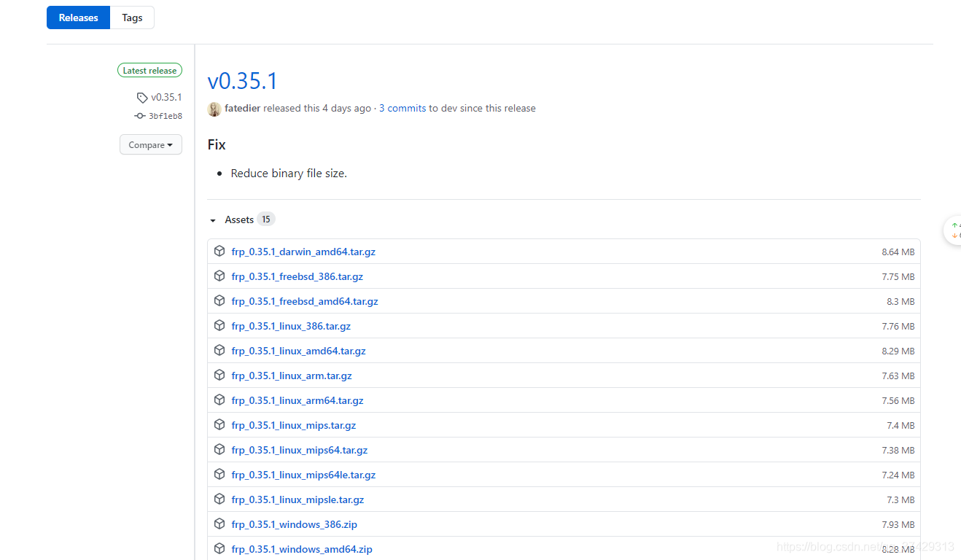
Task: Click package icon beside frp_0.35.1_linux_arm.tar.gz
Action: click(x=219, y=375)
